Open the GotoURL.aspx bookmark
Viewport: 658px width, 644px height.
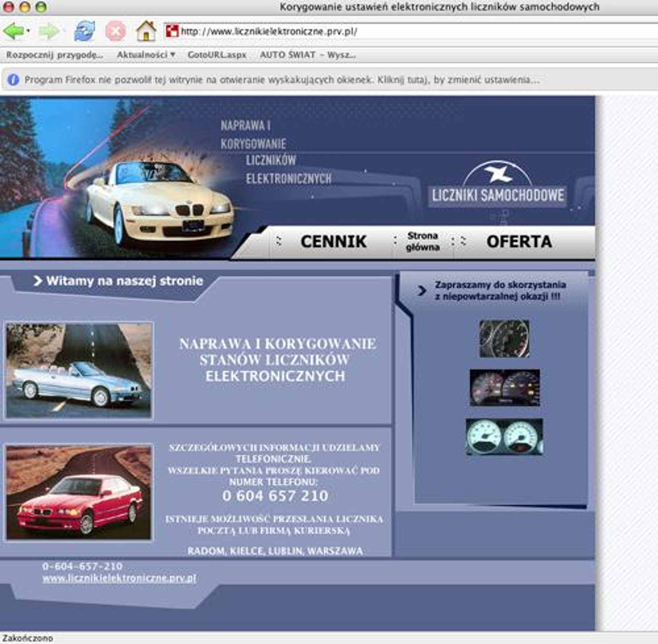point(217,55)
